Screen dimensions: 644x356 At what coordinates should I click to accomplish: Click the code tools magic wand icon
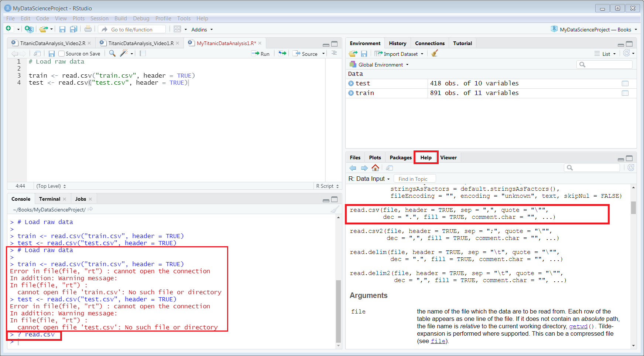pyautogui.click(x=124, y=54)
